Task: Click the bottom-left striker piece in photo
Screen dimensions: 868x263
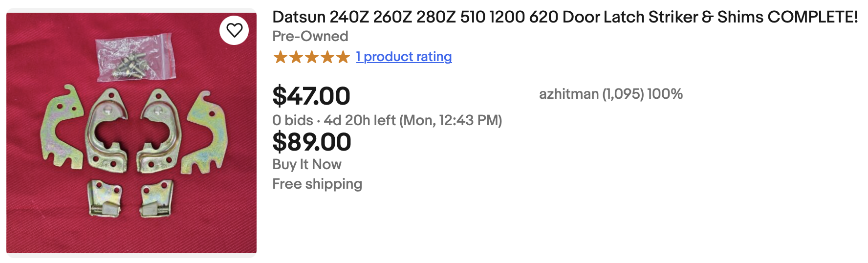Action: [x=105, y=198]
